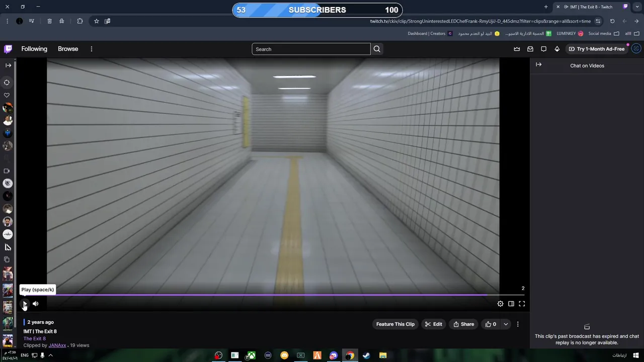Collapse the Chat on Videos panel
This screenshot has height=362, width=644.
coord(538,65)
